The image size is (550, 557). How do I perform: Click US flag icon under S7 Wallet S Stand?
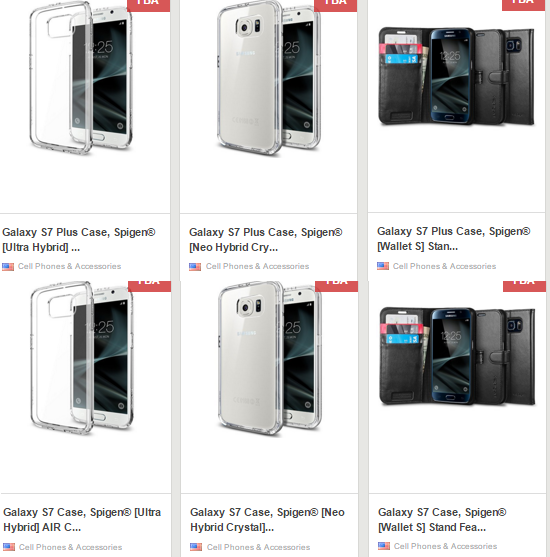tap(384, 546)
